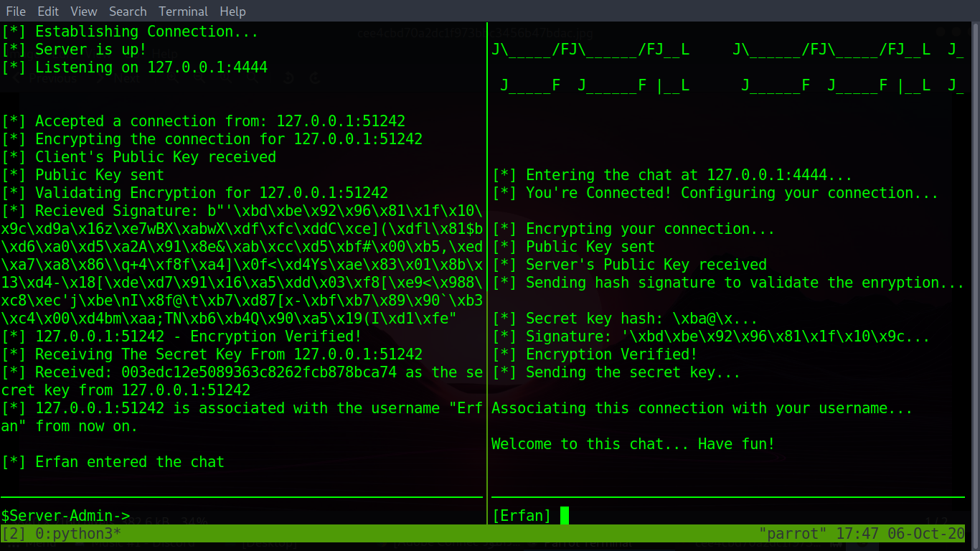Focus the $Server-Admin-> command prompt
Image resolution: width=980 pixels, height=551 pixels.
point(65,516)
